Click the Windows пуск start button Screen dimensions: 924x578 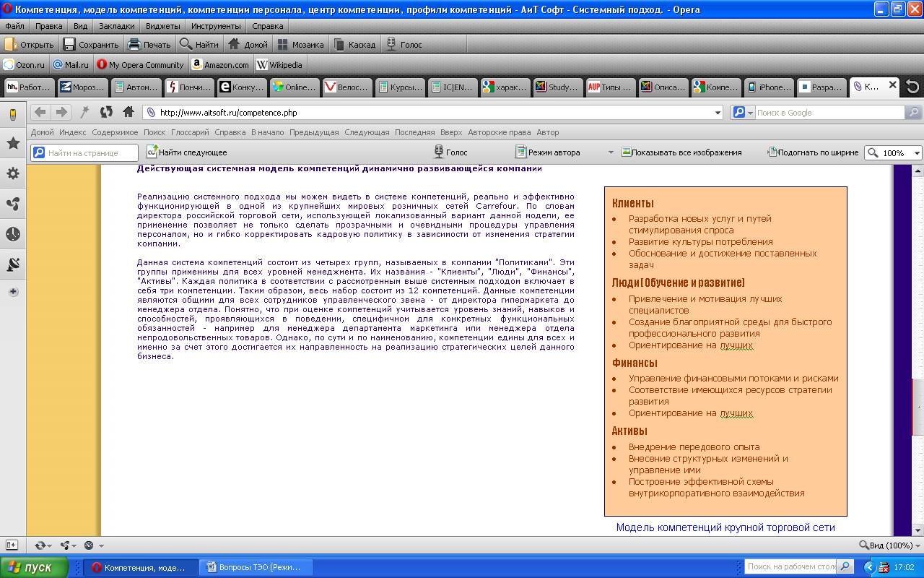pyautogui.click(x=35, y=567)
